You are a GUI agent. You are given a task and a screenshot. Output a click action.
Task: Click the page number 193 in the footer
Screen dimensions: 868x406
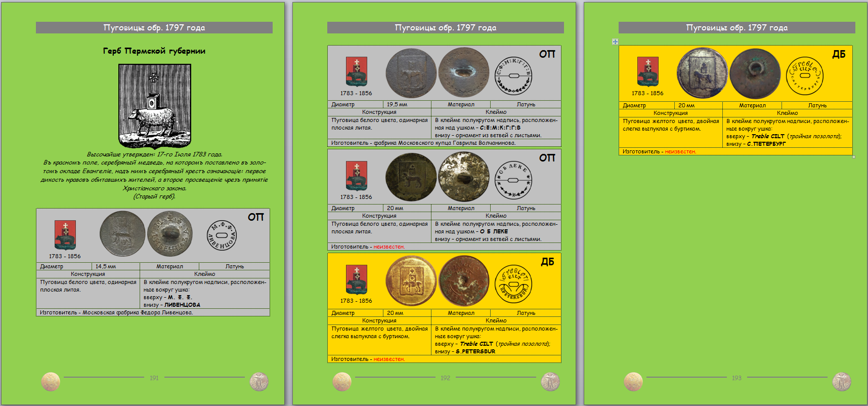point(736,378)
